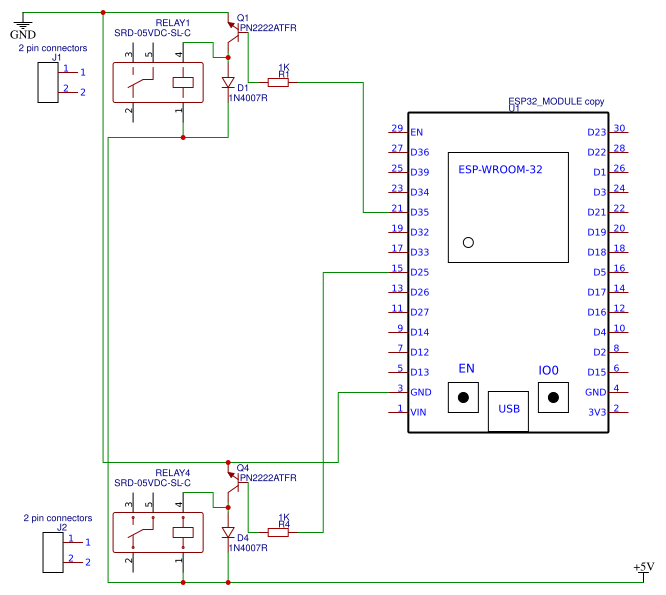Click RELAY1's SRD-05VDC-SL-C part label

[x=152, y=33]
